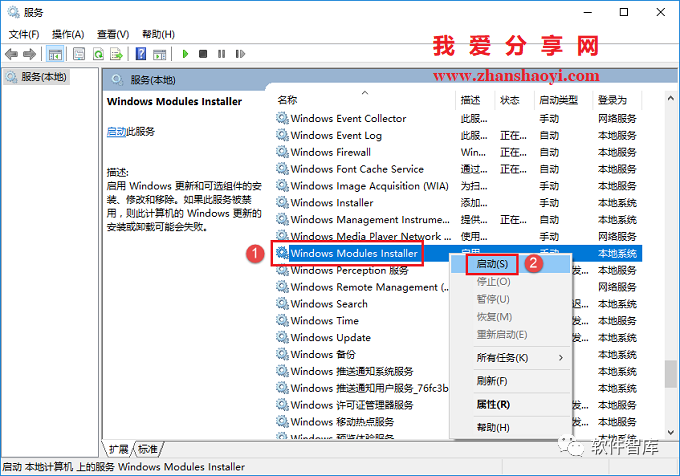Viewport: 680px width, 476px height.
Task: Click gear icon of Windows Time
Action: [x=282, y=320]
